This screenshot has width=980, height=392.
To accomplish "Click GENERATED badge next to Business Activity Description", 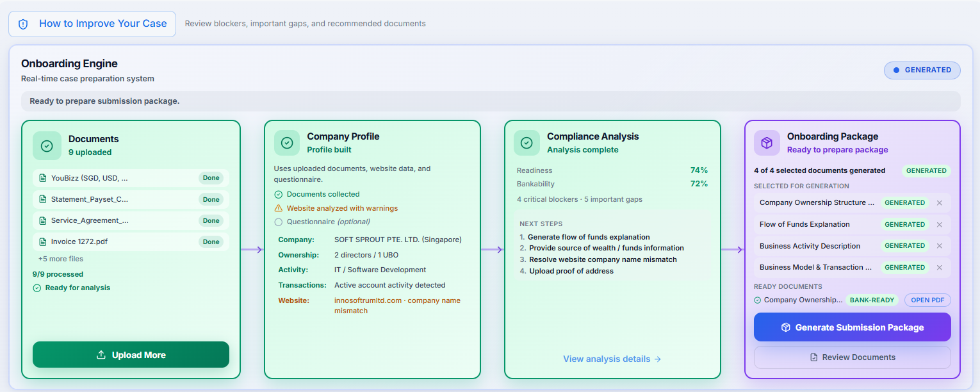I will coord(904,246).
